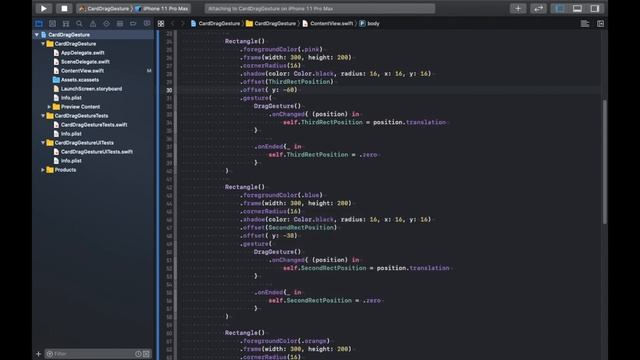Image resolution: width=640 pixels, height=360 pixels.
Task: Click the self.SecondRectPosition = .zero line
Action: (x=324, y=300)
